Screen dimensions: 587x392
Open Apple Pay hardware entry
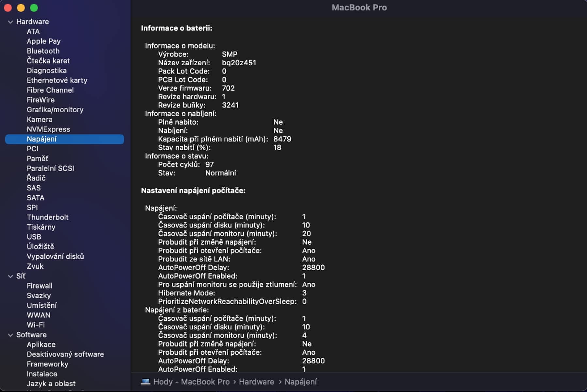pyautogui.click(x=44, y=41)
